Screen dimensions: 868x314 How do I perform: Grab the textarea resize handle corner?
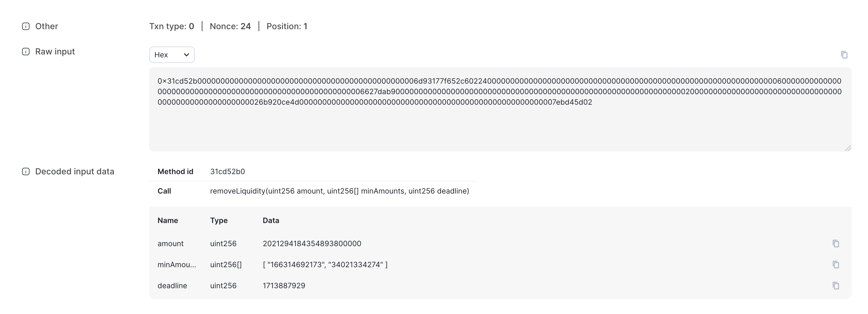coord(848,148)
